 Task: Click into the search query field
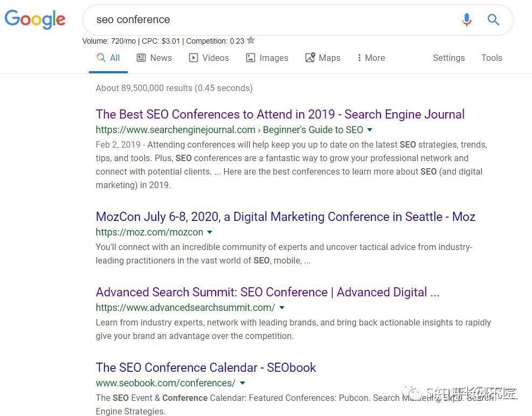pos(270,20)
